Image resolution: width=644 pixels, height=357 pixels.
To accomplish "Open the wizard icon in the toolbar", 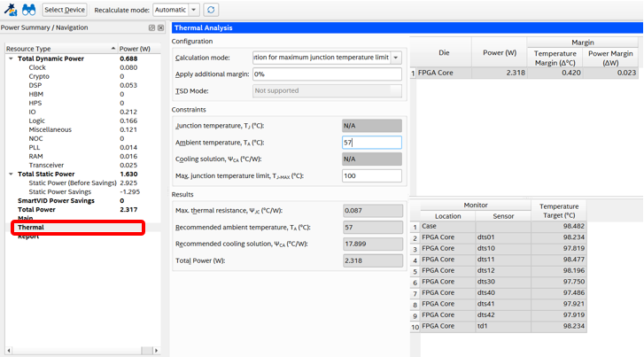I will click(x=11, y=10).
